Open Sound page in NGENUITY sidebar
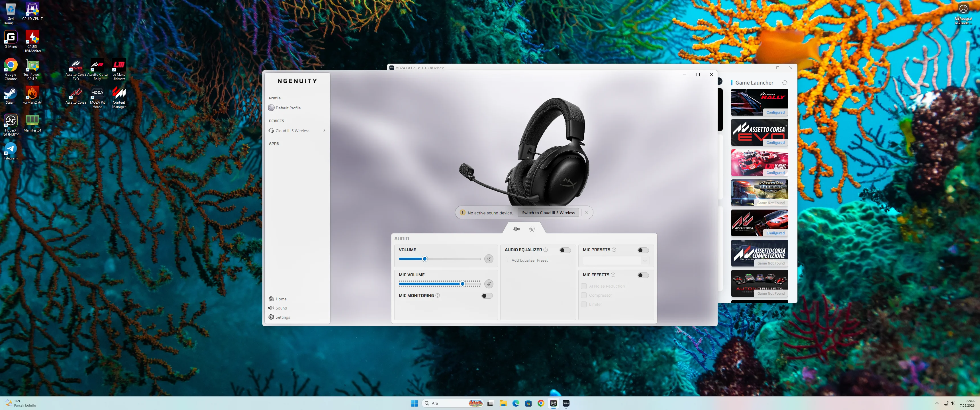 click(x=278, y=308)
